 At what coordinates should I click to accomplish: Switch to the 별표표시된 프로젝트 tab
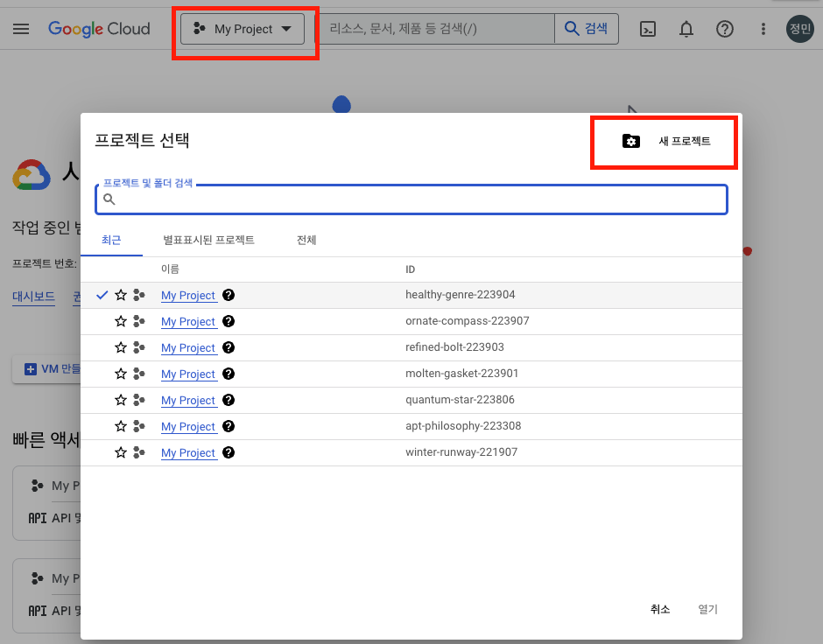click(x=208, y=241)
